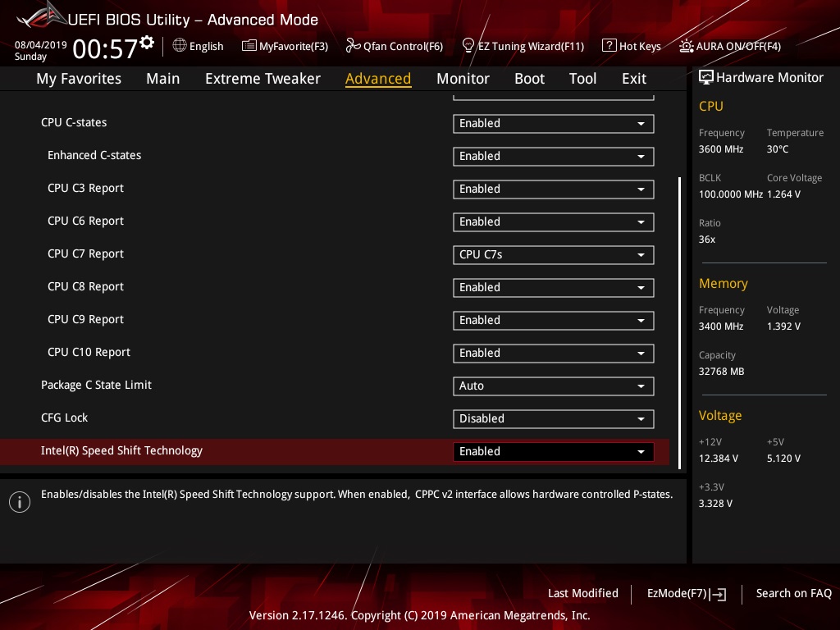Click the MyFavorite list icon
Screen dimensions: 840x630
[x=249, y=46]
